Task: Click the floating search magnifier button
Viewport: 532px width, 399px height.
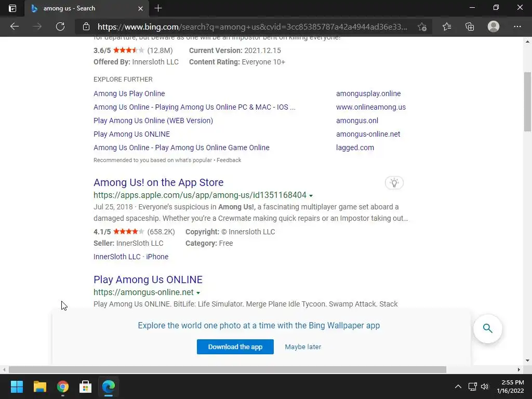Action: click(x=487, y=328)
